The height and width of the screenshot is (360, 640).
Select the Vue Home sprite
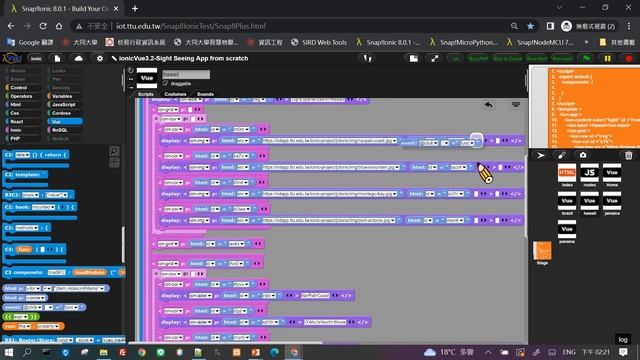coord(612,175)
